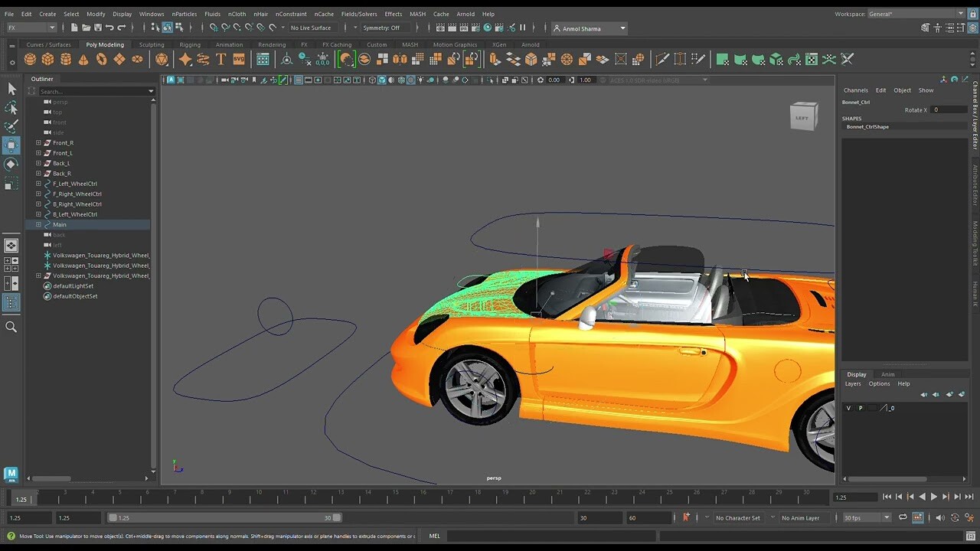Select the Move tool in the toolbox

point(11,145)
